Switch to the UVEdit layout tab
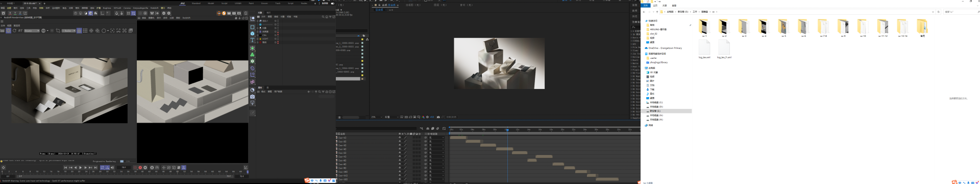The width and height of the screenshot is (980, 184). pos(238,3)
